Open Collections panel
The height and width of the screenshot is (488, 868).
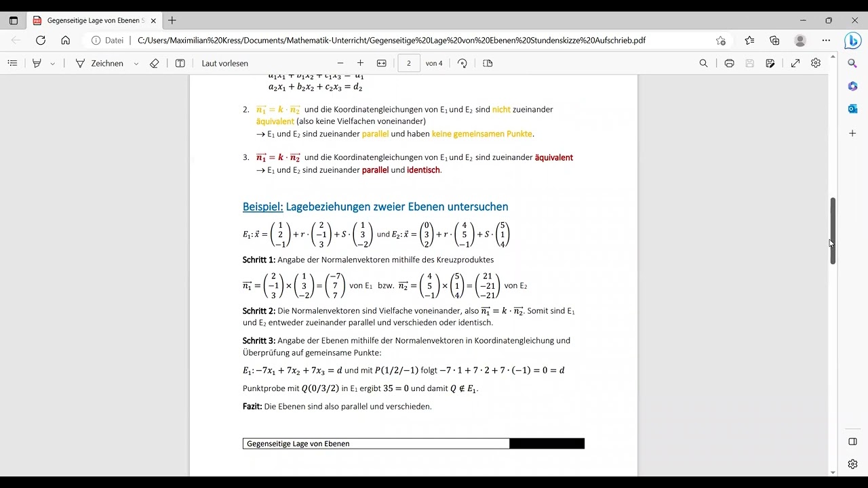(774, 41)
